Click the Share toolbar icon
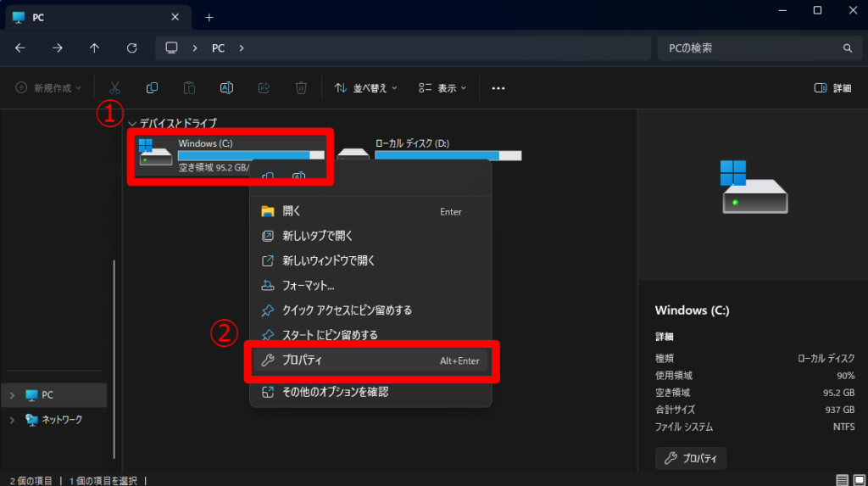 pos(264,88)
